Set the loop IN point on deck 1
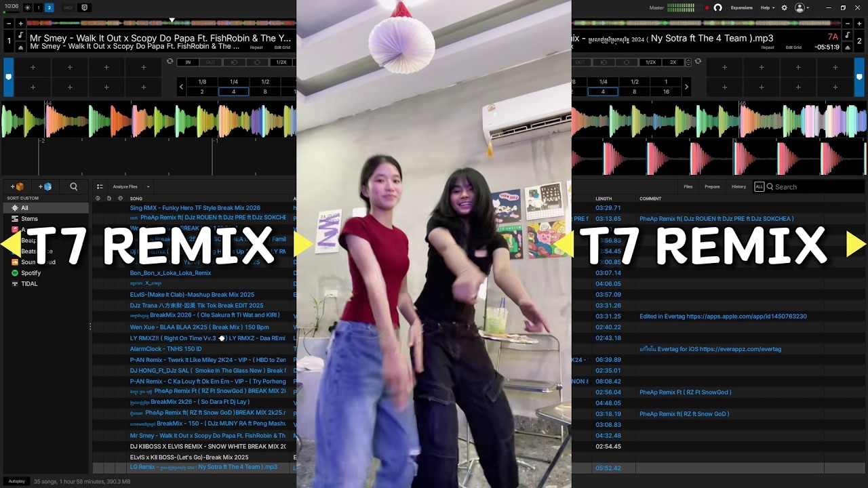Image resolution: width=868 pixels, height=488 pixels. click(x=188, y=62)
